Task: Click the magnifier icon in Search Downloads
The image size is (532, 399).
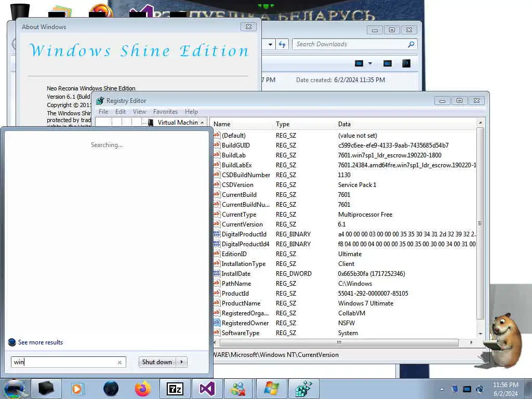Action: (x=411, y=44)
